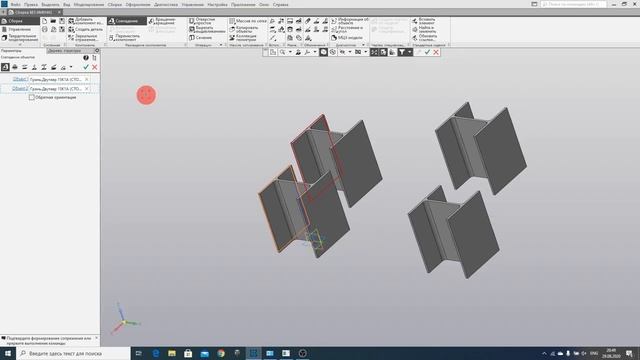Cancel the mate with the red X in panel
Viewport: 640px width, 360px height.
tap(95, 67)
